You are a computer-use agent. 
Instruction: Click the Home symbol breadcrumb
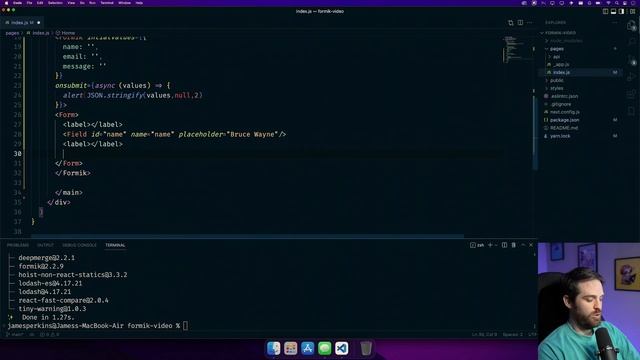click(66, 33)
